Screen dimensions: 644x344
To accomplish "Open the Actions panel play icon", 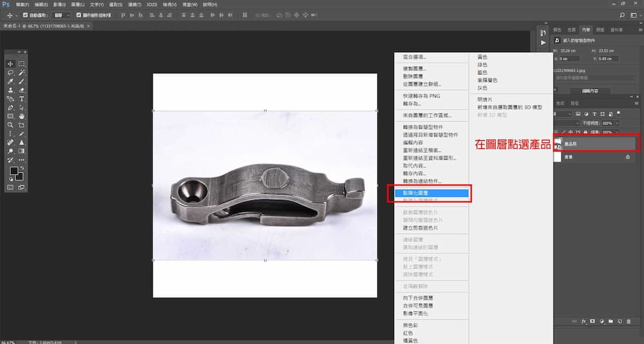I will pyautogui.click(x=544, y=43).
